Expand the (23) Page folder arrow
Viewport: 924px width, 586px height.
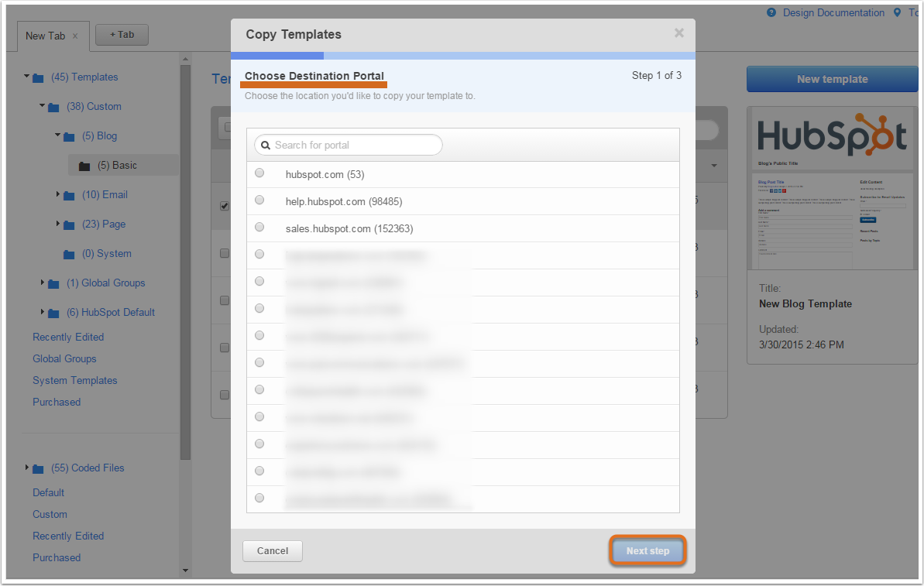(58, 223)
